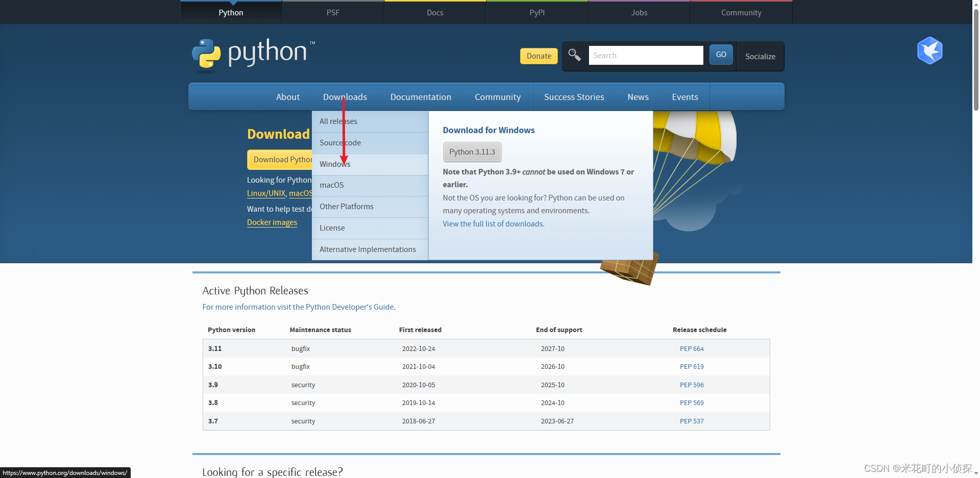The height and width of the screenshot is (478, 980).
Task: Open the Documentation navigation menu
Action: click(x=421, y=97)
